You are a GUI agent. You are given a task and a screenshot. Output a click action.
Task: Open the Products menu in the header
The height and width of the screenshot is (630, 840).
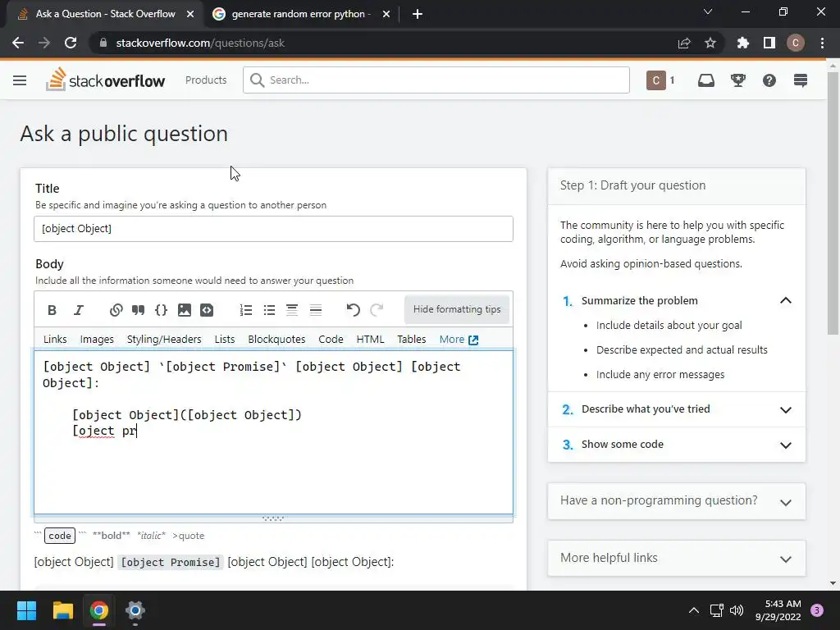tap(206, 80)
